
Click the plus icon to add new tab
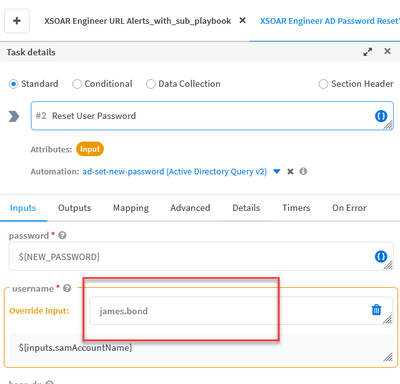(x=17, y=21)
